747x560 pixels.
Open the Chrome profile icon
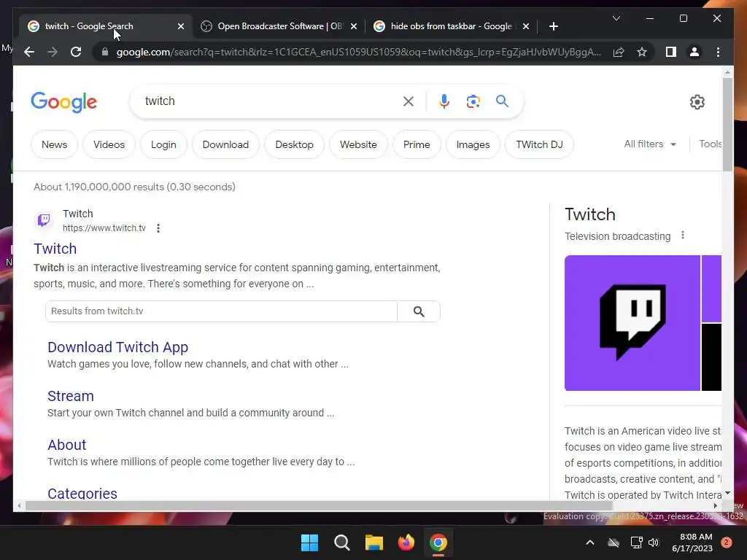point(694,52)
